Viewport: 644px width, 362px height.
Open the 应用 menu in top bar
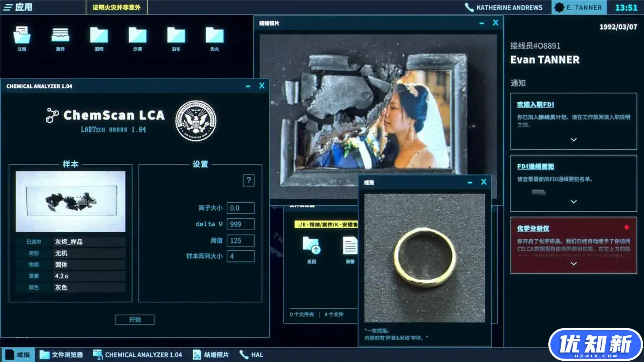[x=18, y=7]
